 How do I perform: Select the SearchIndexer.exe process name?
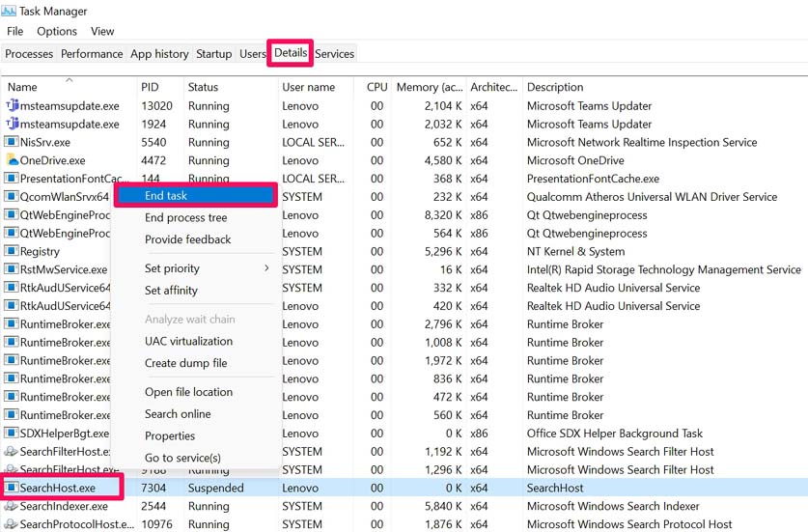click(64, 506)
